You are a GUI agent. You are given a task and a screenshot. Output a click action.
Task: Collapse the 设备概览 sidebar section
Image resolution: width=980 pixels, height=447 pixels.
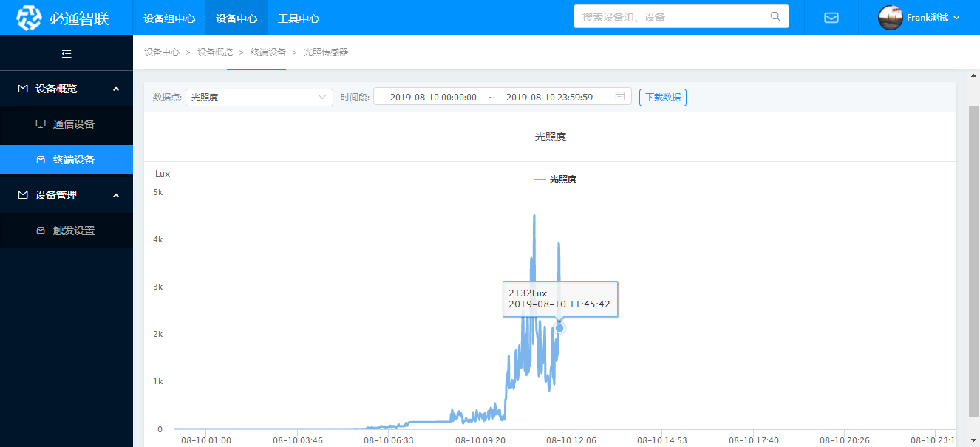tap(116, 89)
